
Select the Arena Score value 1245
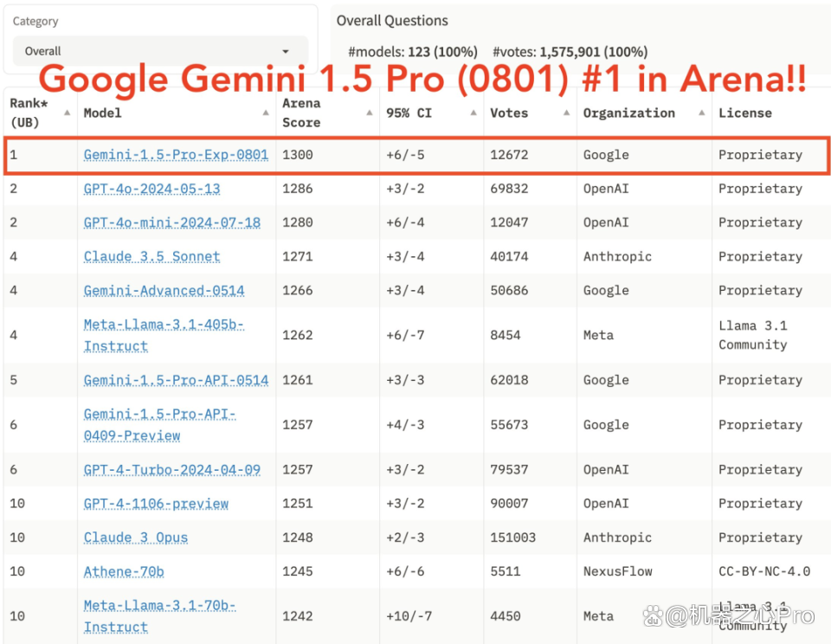298,571
